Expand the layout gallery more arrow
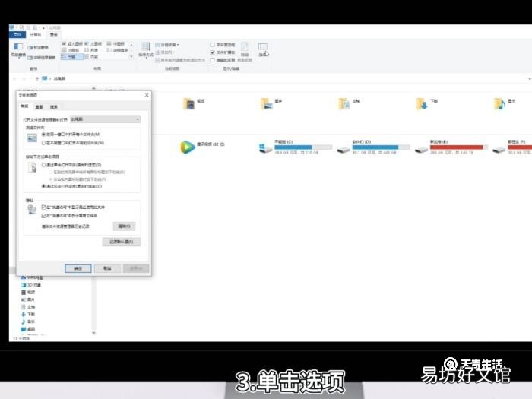532x399 pixels. click(x=131, y=57)
